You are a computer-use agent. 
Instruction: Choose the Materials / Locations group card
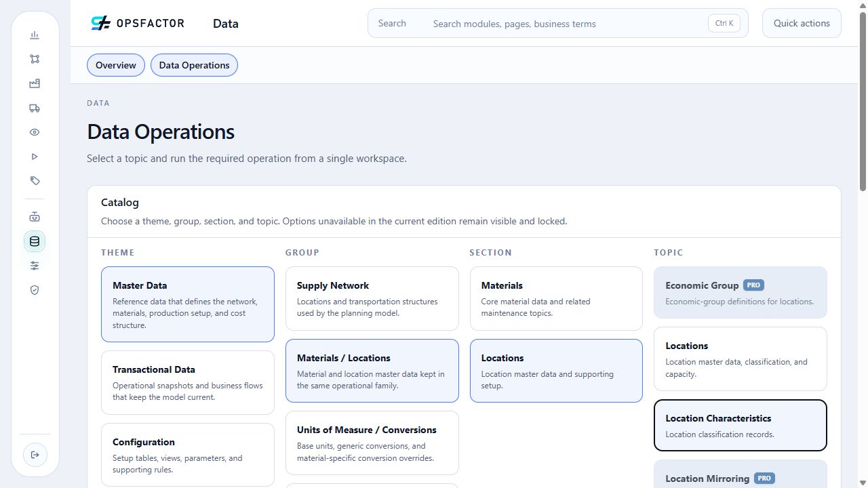click(372, 371)
